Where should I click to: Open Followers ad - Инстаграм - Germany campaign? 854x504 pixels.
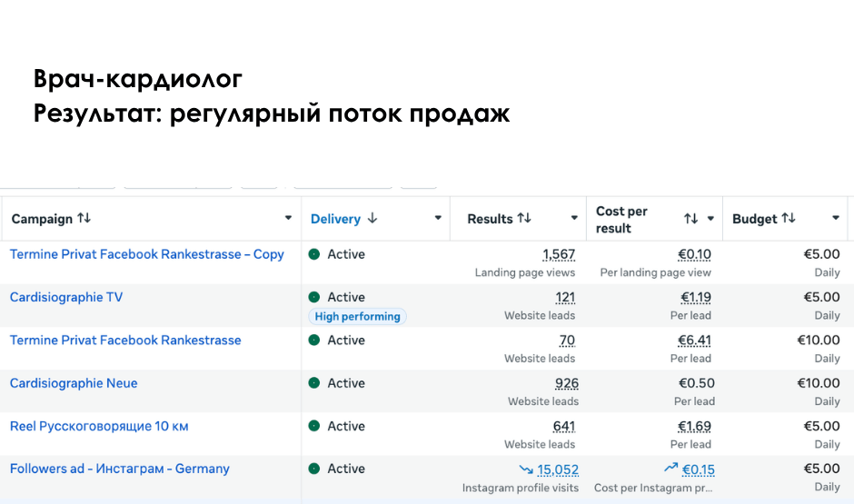point(120,469)
